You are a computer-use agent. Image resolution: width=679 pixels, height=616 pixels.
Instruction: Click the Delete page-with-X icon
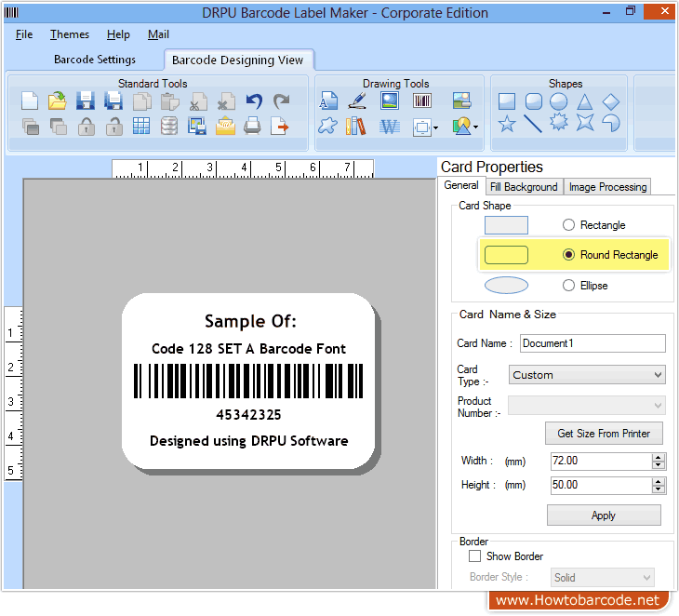(x=226, y=101)
